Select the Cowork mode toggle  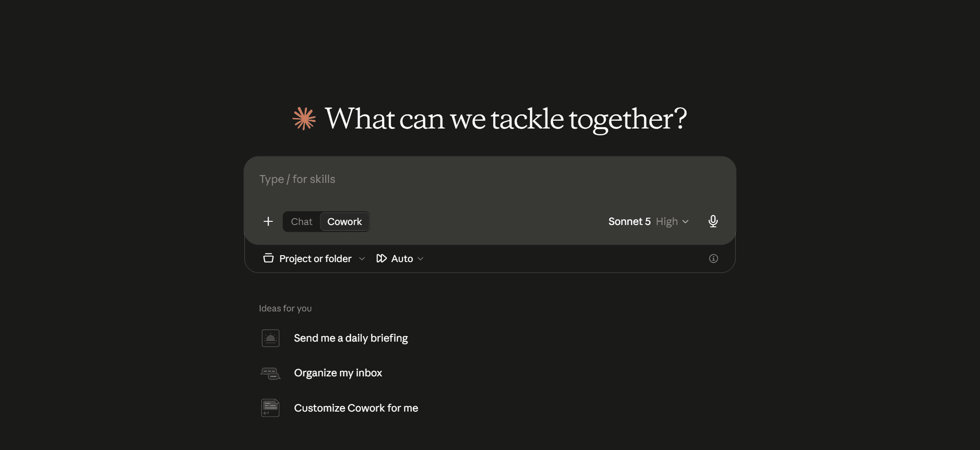345,221
